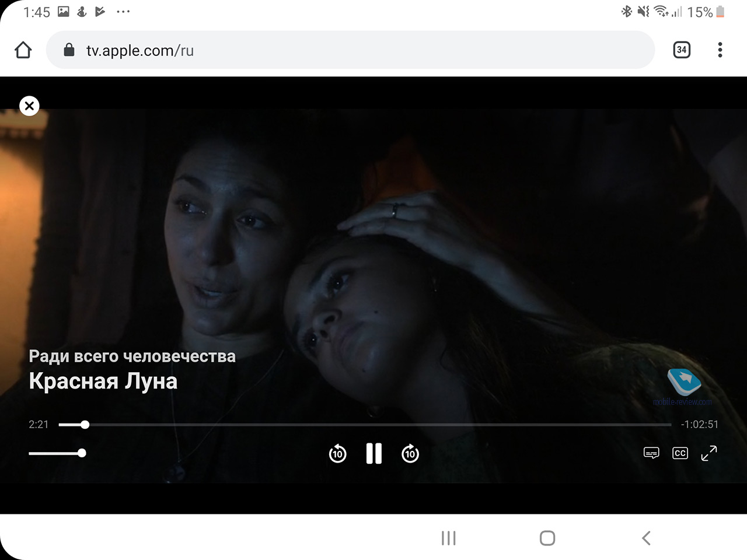This screenshot has width=747, height=560.
Task: Tap battery 15% status indicator
Action: [x=706, y=12]
